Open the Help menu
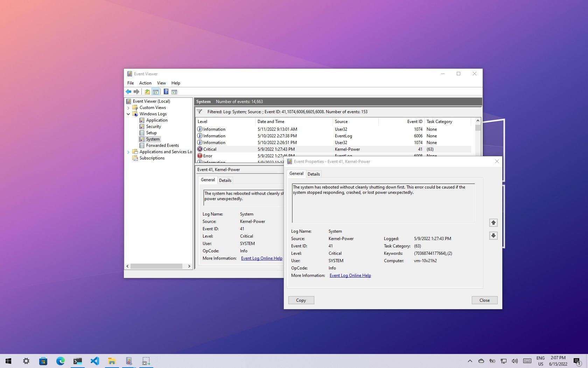Image resolution: width=588 pixels, height=368 pixels. (176, 83)
